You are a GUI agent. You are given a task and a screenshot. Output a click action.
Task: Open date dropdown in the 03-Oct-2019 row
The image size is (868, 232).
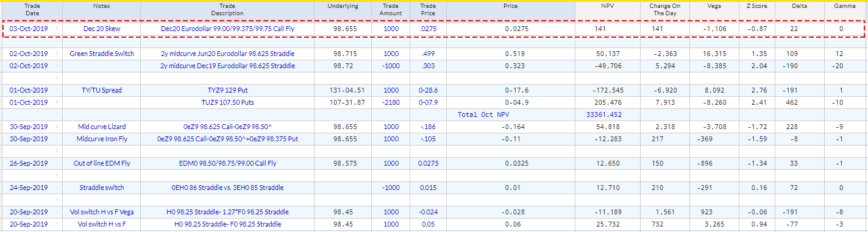[x=58, y=29]
